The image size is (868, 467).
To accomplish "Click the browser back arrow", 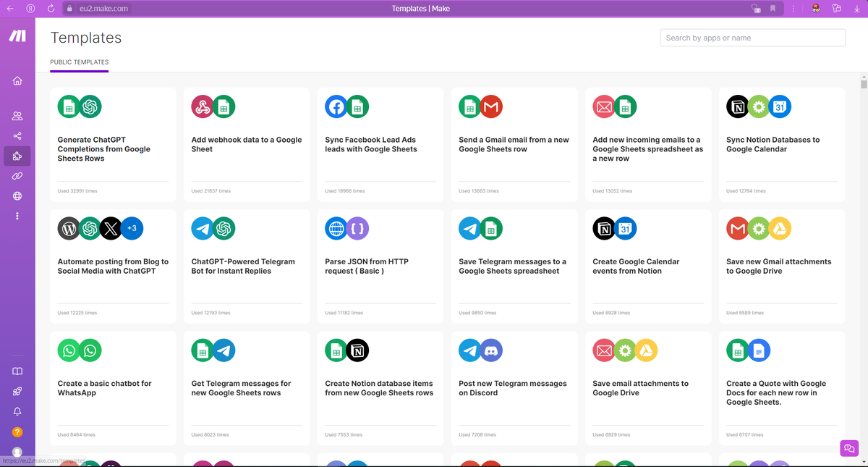I will click(10, 9).
